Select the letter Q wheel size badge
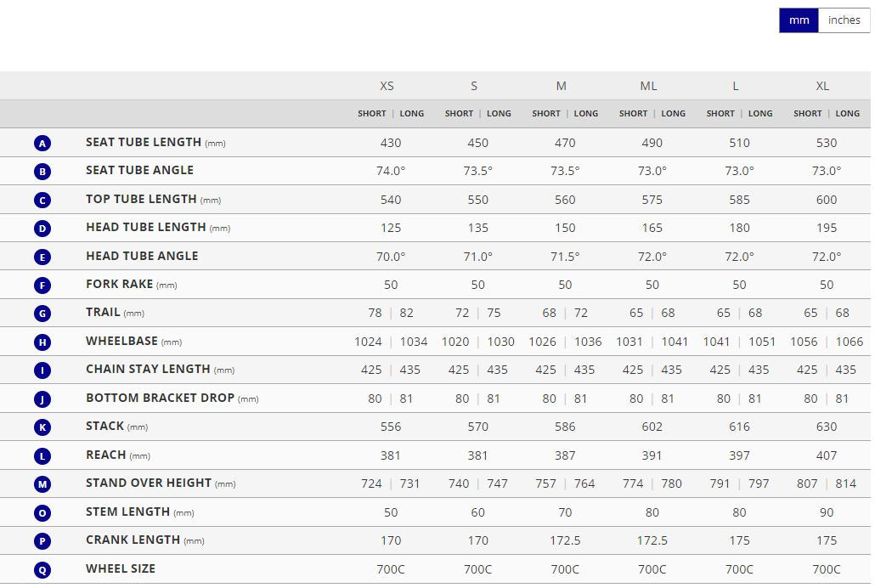875x588 pixels. coord(43,570)
